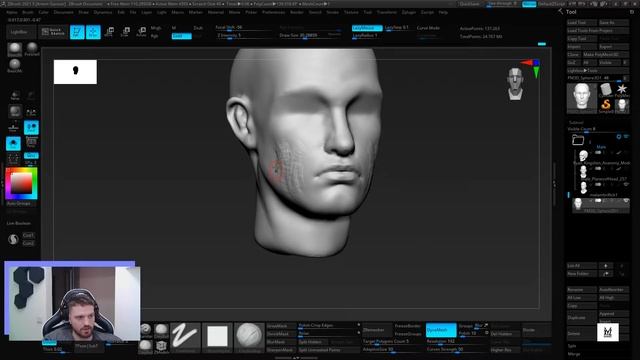Expand the Lightbox Tools dropdown
The height and width of the screenshot is (360, 640).
click(x=598, y=70)
